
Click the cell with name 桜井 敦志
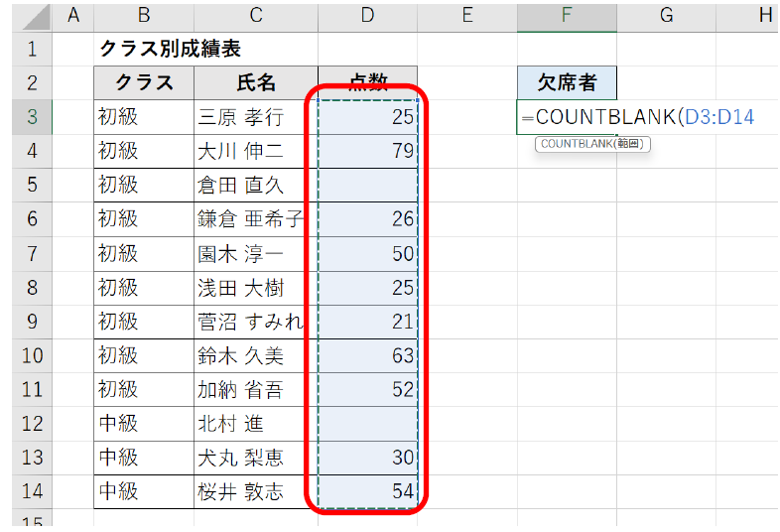click(256, 491)
